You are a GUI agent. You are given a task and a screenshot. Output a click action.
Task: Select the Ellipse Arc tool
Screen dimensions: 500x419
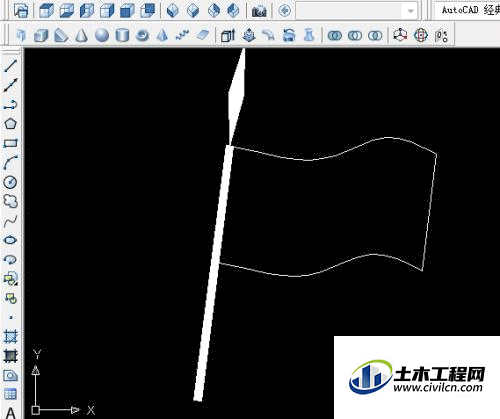pos(10,259)
